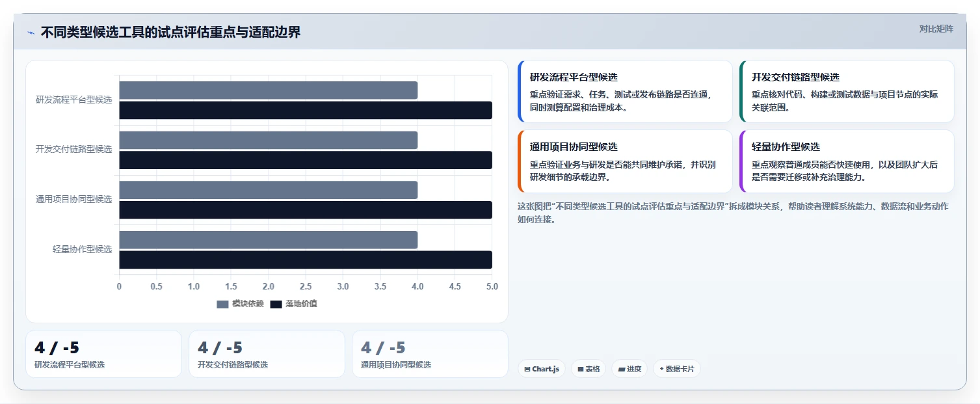Click the 对比矩阵 label in the header
Screen dimensions: 980x404
pos(936,29)
